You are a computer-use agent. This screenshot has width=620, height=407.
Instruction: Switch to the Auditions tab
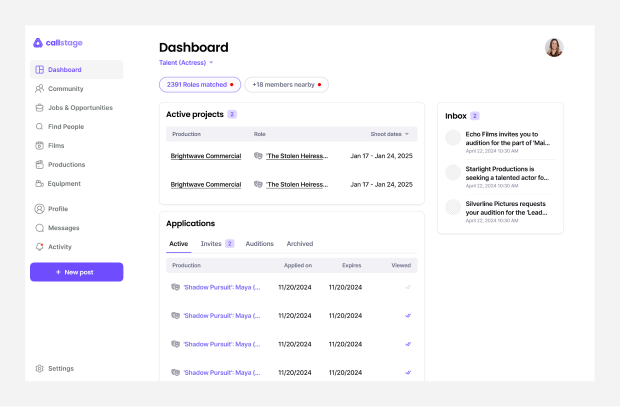click(259, 244)
